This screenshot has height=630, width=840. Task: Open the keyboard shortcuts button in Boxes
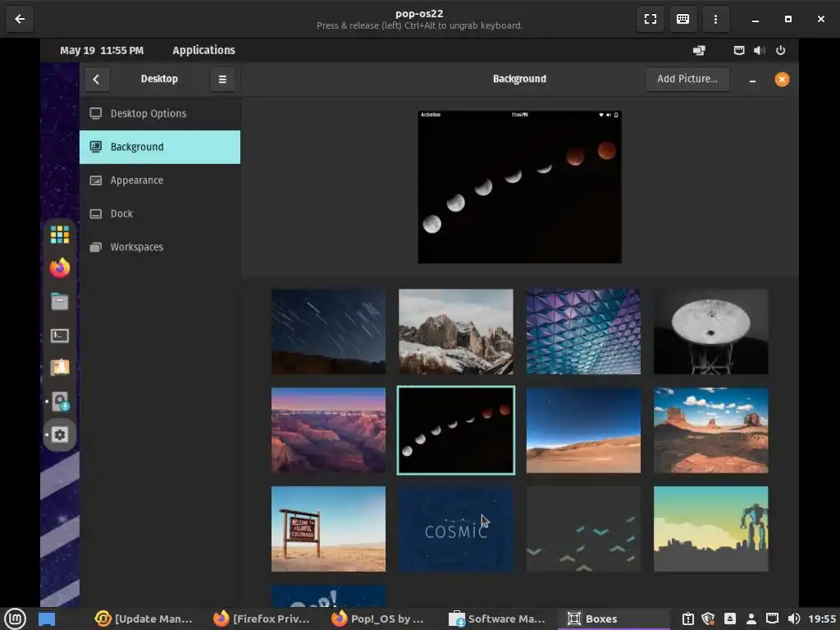[x=683, y=19]
